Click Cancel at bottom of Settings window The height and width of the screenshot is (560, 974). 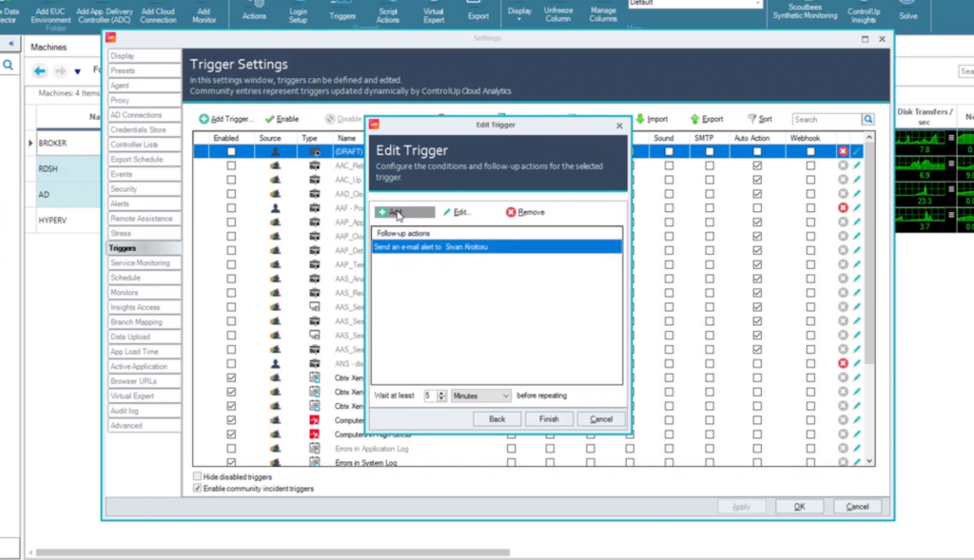[x=857, y=507]
